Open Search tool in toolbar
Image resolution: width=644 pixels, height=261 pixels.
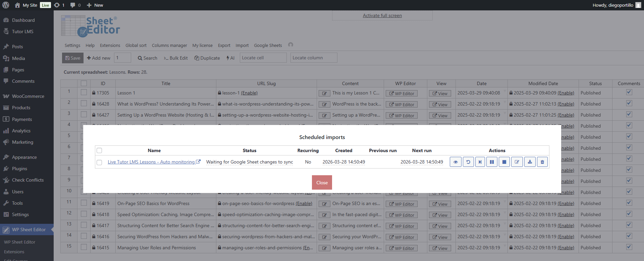pos(147,58)
